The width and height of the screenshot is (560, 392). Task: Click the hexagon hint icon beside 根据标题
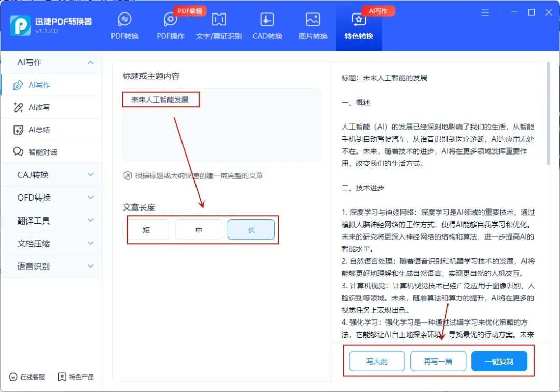[128, 176]
